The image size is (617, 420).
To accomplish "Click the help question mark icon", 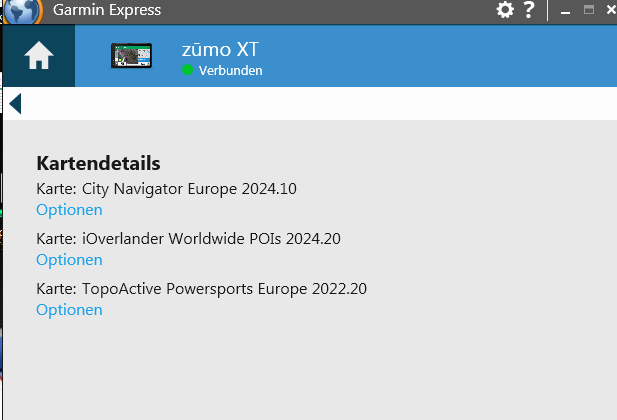I will tap(529, 10).
